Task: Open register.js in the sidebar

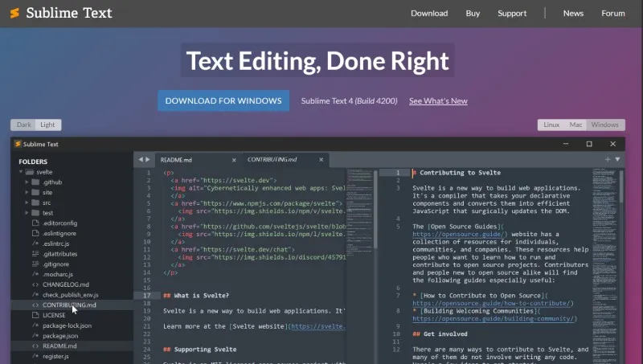Action: (55, 356)
